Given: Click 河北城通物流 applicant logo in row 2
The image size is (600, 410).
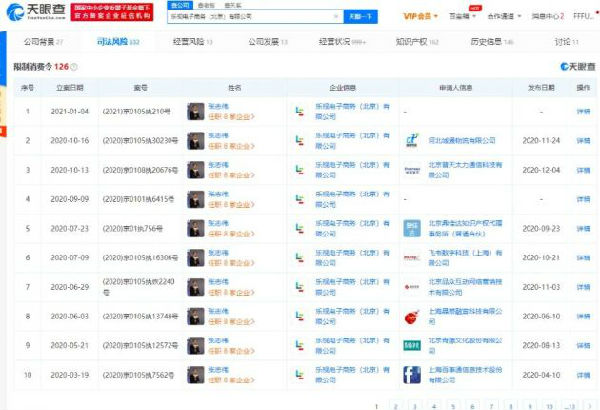Looking at the screenshot, I should pyautogui.click(x=412, y=140).
